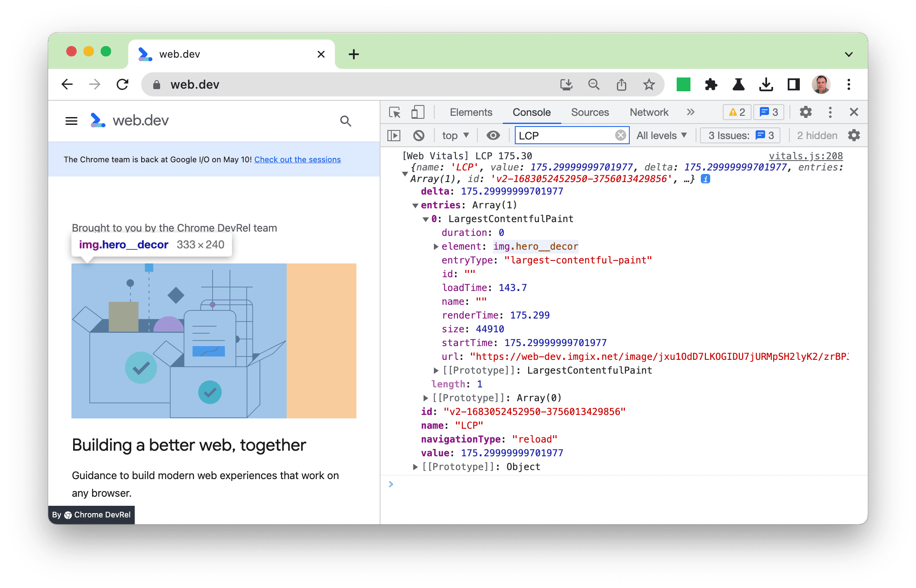916x588 pixels.
Task: Click the Elements panel tab
Action: point(469,112)
